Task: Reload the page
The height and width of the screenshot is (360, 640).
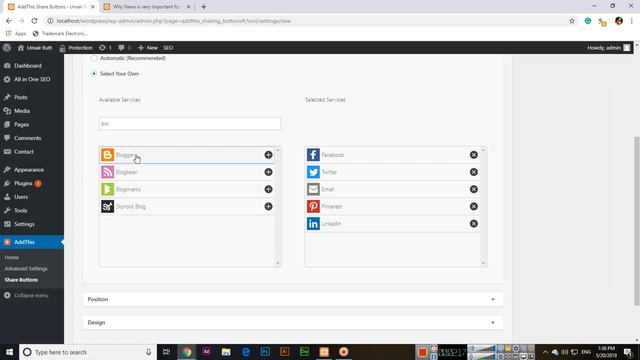Action: coord(34,21)
